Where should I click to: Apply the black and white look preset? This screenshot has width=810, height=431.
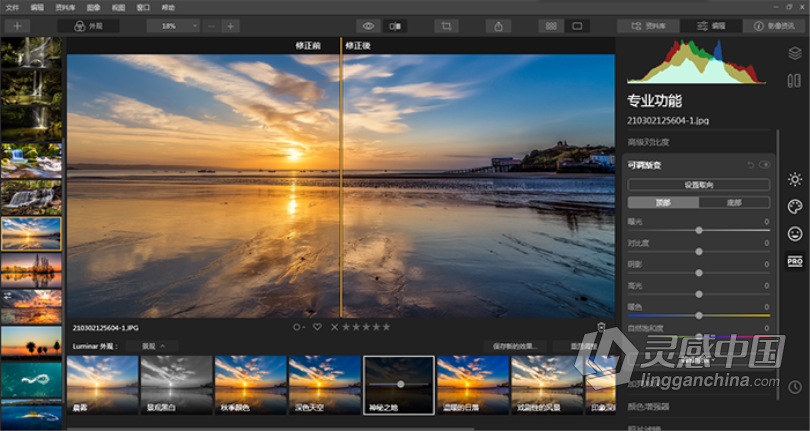point(176,384)
